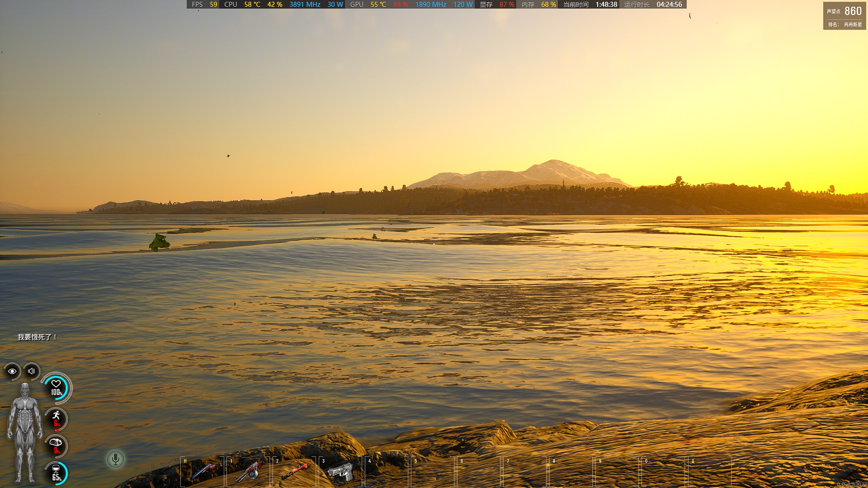Click the GPU usage 99 % readout
868x488 pixels.
point(401,5)
